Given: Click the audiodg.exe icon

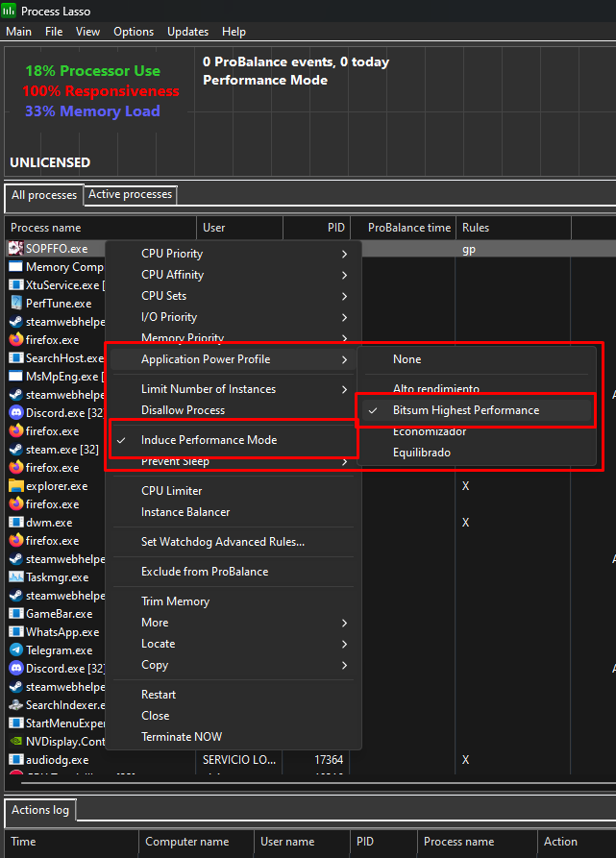Looking at the screenshot, I should (x=16, y=759).
